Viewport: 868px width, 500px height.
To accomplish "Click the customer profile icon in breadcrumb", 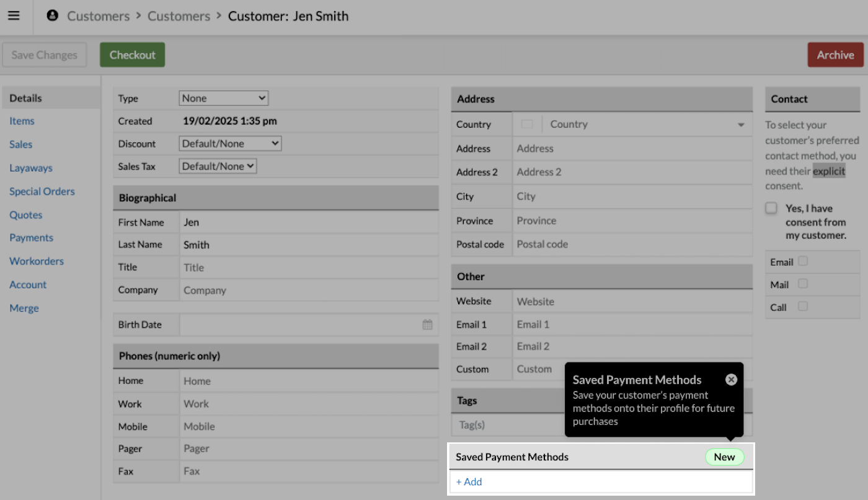I will (53, 16).
